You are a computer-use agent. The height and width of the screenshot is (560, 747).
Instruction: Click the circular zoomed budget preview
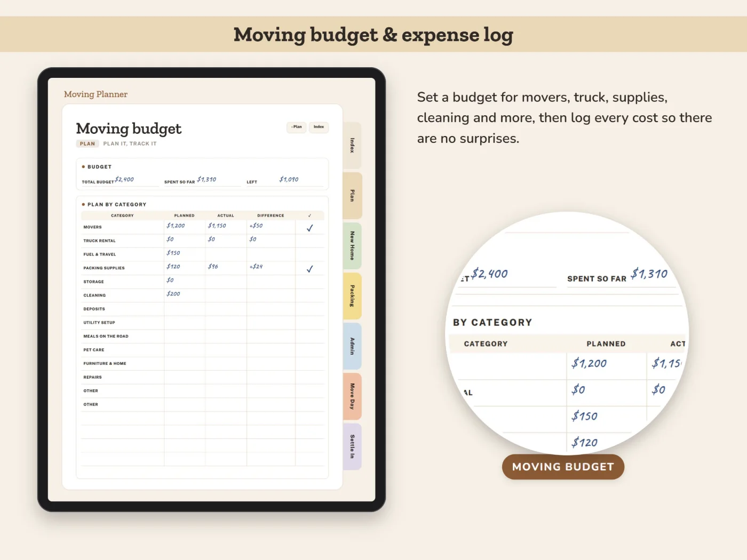pos(567,334)
